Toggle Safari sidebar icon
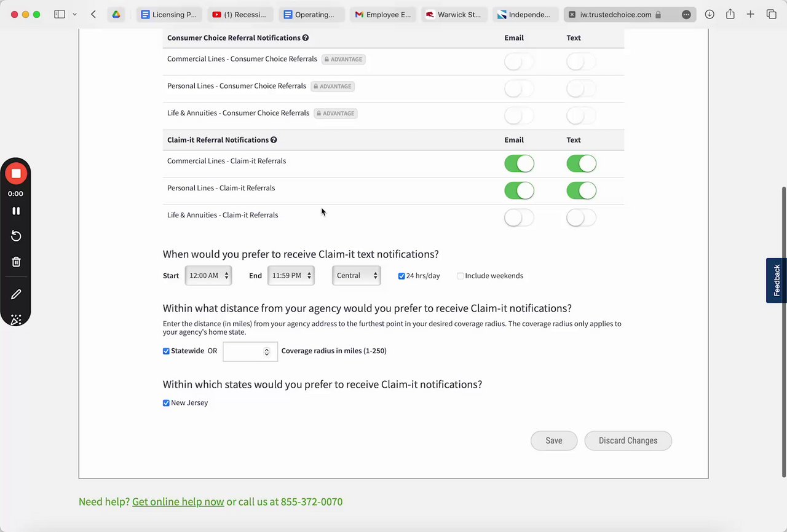The height and width of the screenshot is (532, 787). pos(60,14)
